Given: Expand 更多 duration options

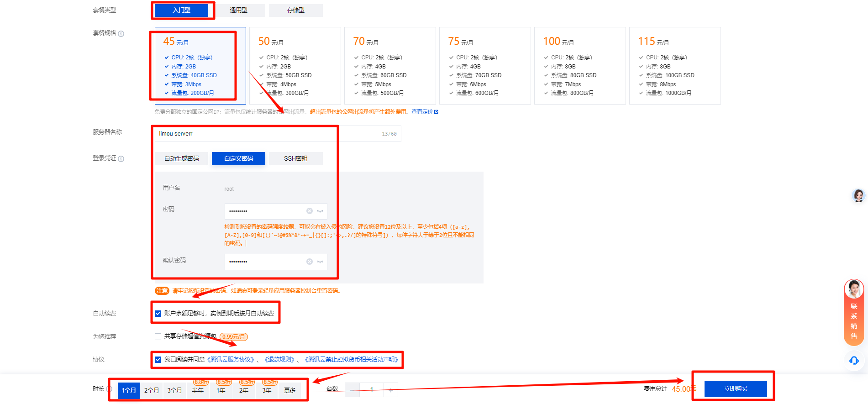Looking at the screenshot, I should pyautogui.click(x=289, y=390).
